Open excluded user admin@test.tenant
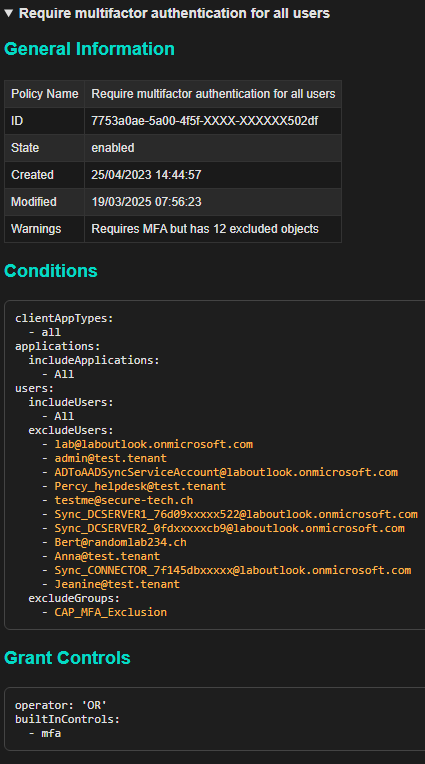Screen dimensions: 425x764 point(111,458)
